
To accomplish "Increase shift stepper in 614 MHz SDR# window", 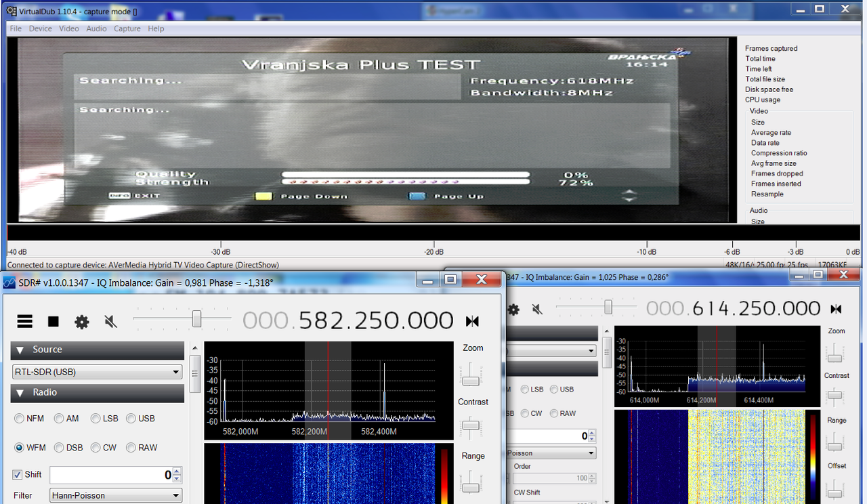I will (593, 433).
